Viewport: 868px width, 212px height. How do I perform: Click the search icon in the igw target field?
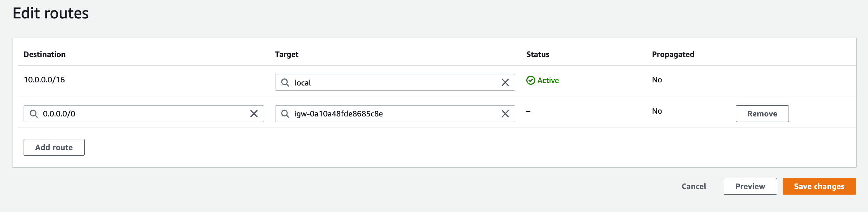(285, 114)
